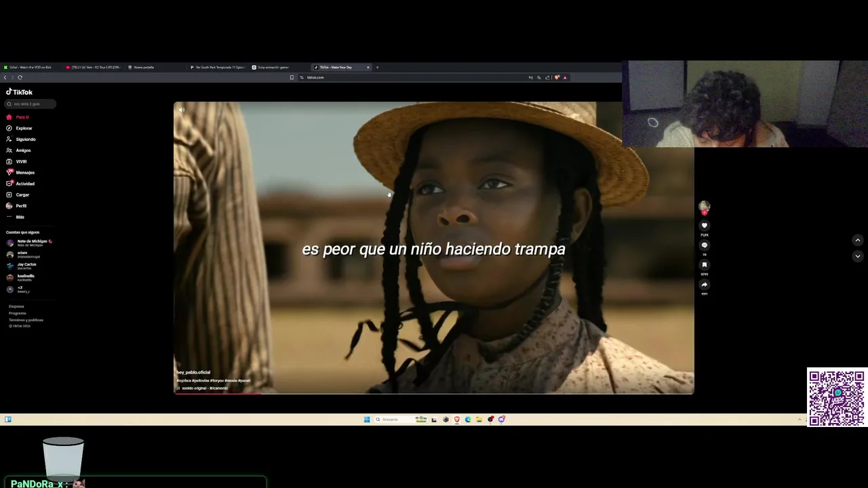Open a new browser tab
Image resolution: width=868 pixels, height=488 pixels.
(x=378, y=67)
